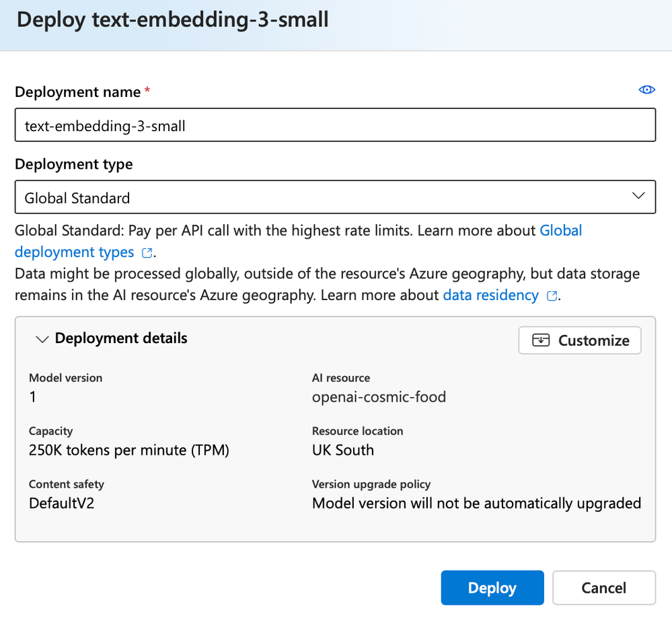Click external-link icon after 'data residency'
The height and width of the screenshot is (623, 672).
pyautogui.click(x=552, y=296)
